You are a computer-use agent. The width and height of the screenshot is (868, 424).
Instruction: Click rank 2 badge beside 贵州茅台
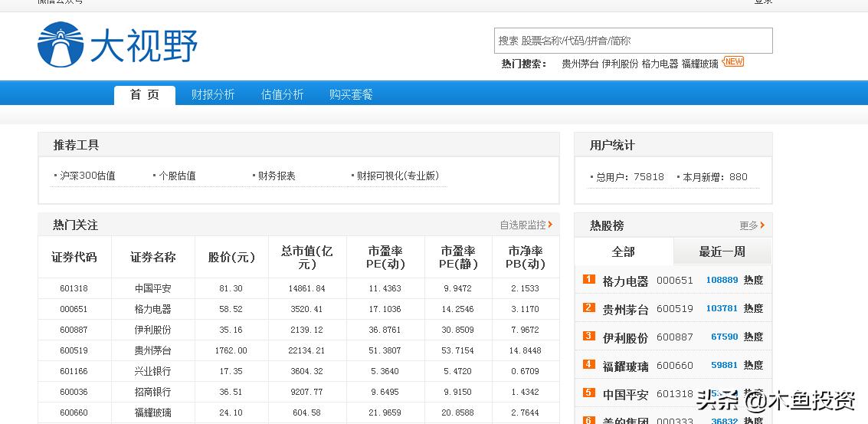(x=588, y=307)
